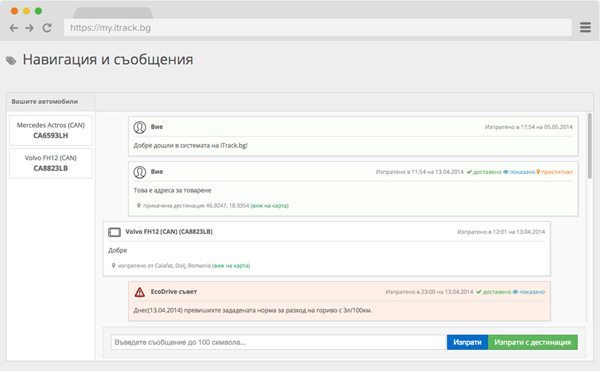Click the device icon next to Volvo FH12 message

click(x=114, y=232)
